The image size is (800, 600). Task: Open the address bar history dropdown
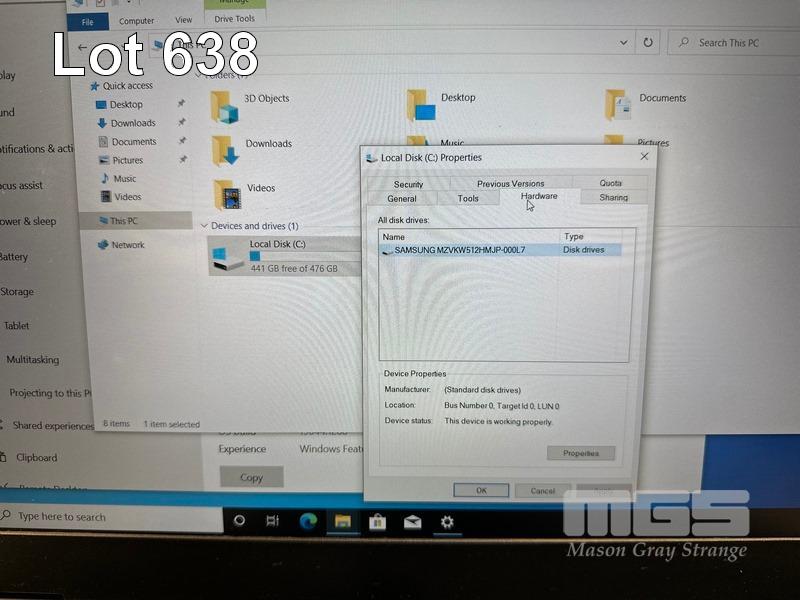[624, 43]
